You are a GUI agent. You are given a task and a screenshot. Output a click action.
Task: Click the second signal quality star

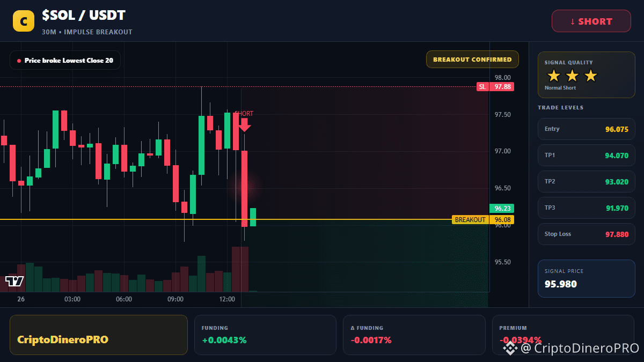coord(572,76)
